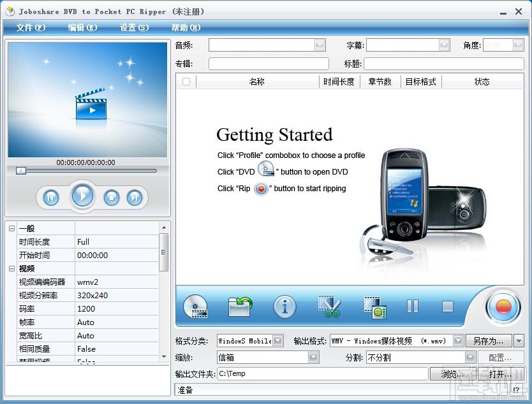Open the 角度 dropdown
532x404 pixels.
tap(518, 45)
